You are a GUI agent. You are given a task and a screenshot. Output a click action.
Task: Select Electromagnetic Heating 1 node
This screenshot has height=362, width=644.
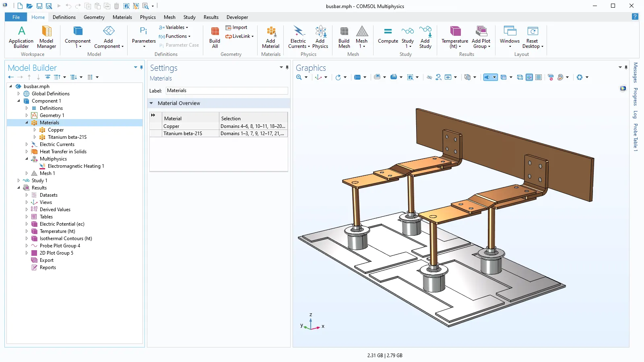pyautogui.click(x=76, y=166)
